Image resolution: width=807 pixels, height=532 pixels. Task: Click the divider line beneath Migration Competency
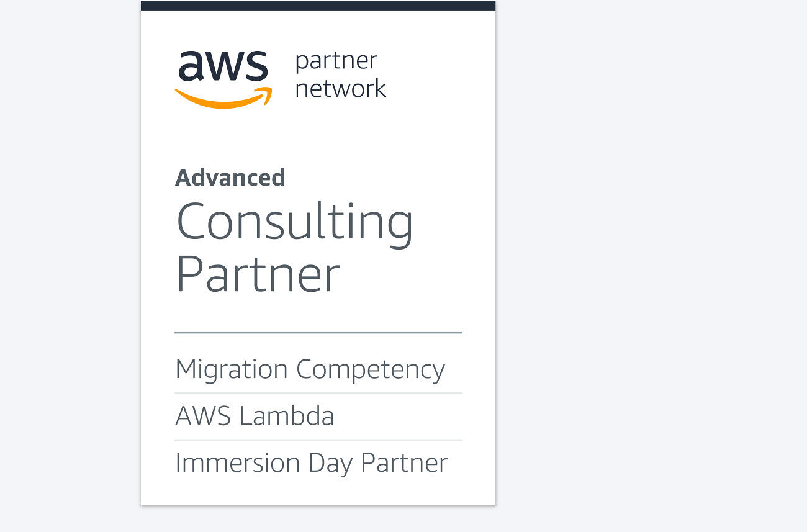(318, 393)
